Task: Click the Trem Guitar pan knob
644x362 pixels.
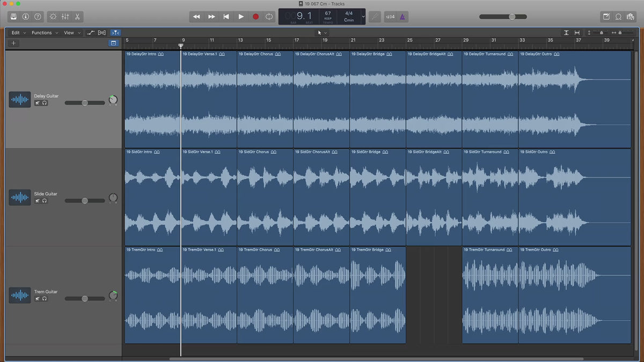Action: coord(113,295)
